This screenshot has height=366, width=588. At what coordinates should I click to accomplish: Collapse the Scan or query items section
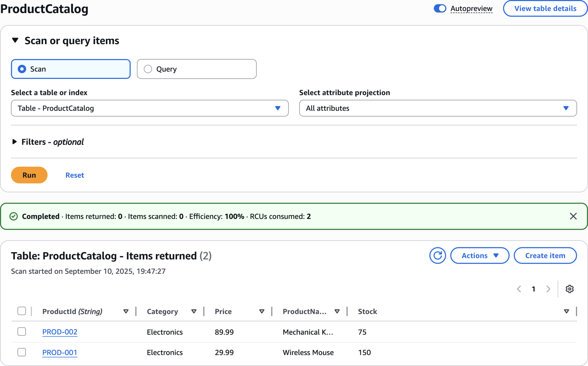15,41
